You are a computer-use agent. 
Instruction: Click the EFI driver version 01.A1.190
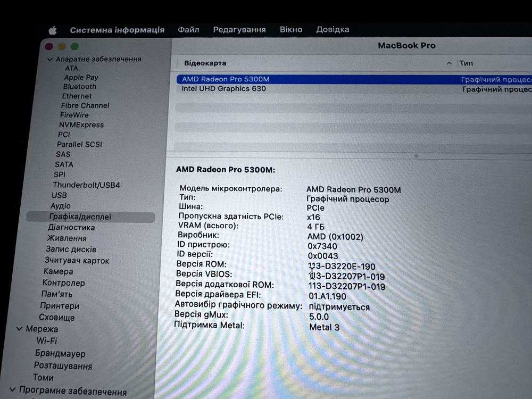[x=327, y=296]
